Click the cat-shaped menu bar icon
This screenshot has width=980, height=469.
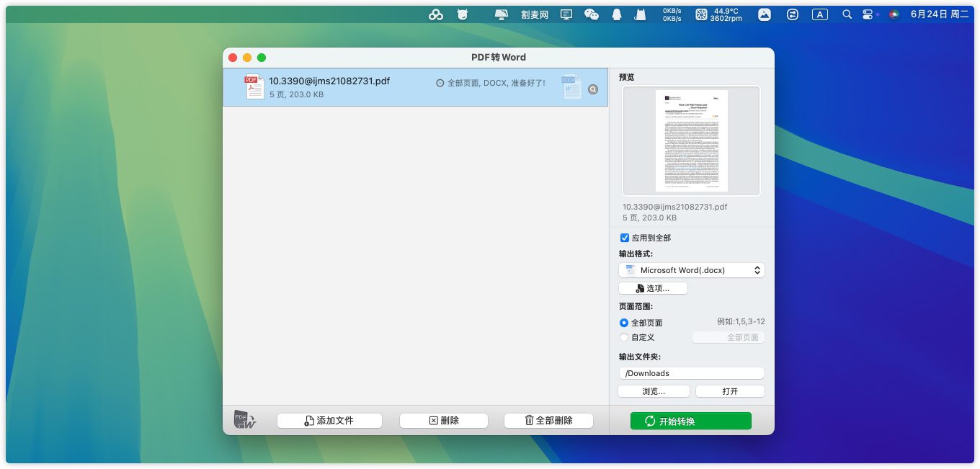click(638, 14)
